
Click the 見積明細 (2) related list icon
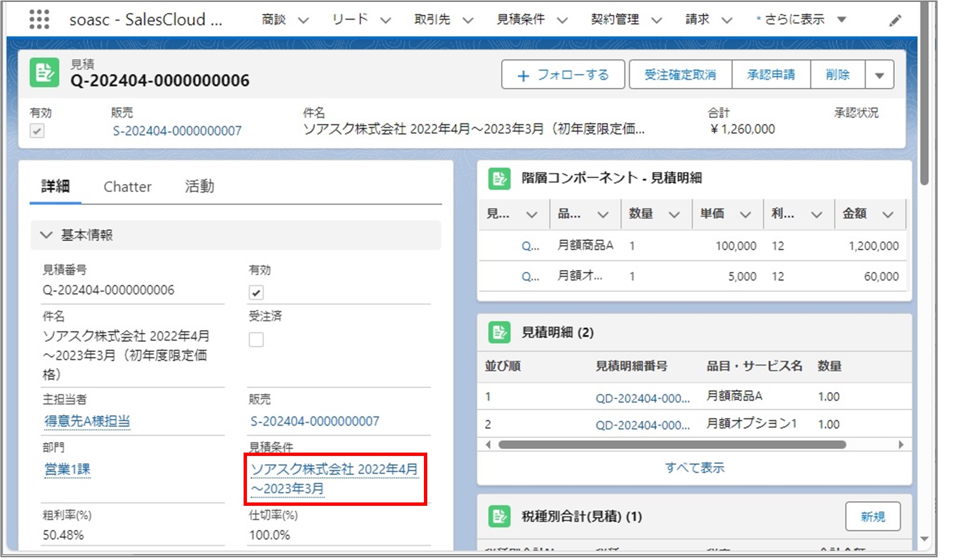coord(499,332)
